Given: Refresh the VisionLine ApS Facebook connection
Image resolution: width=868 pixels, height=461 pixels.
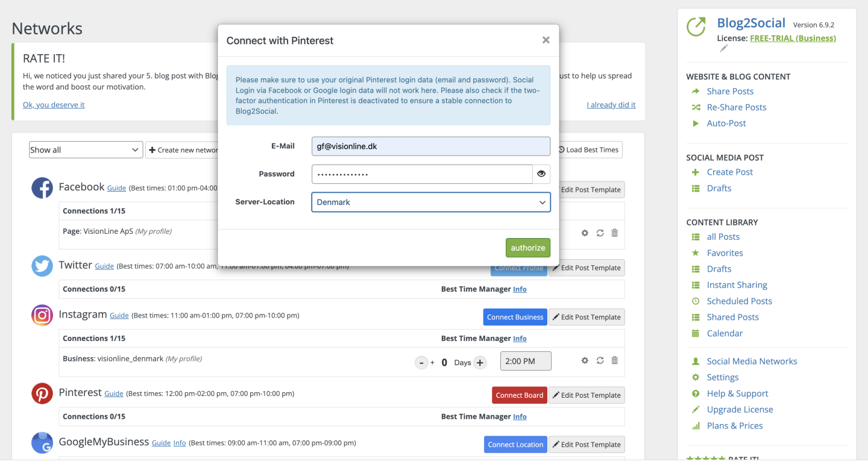Looking at the screenshot, I should point(600,233).
